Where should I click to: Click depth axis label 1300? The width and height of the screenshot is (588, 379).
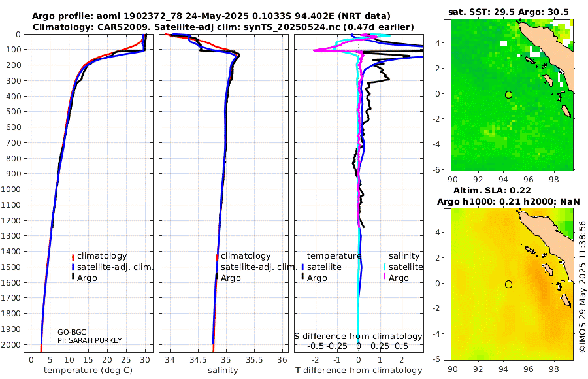tap(12, 236)
